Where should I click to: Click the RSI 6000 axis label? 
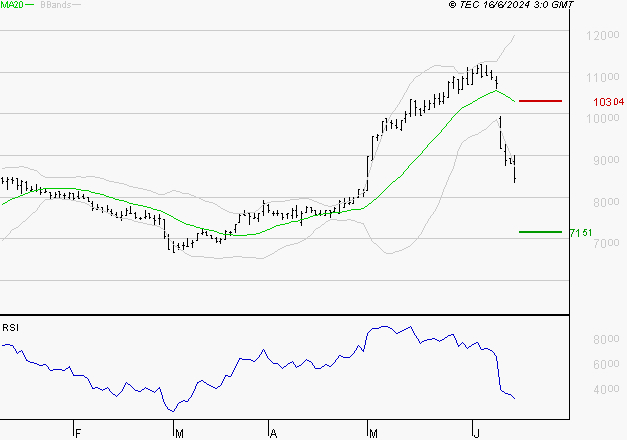(x=606, y=364)
